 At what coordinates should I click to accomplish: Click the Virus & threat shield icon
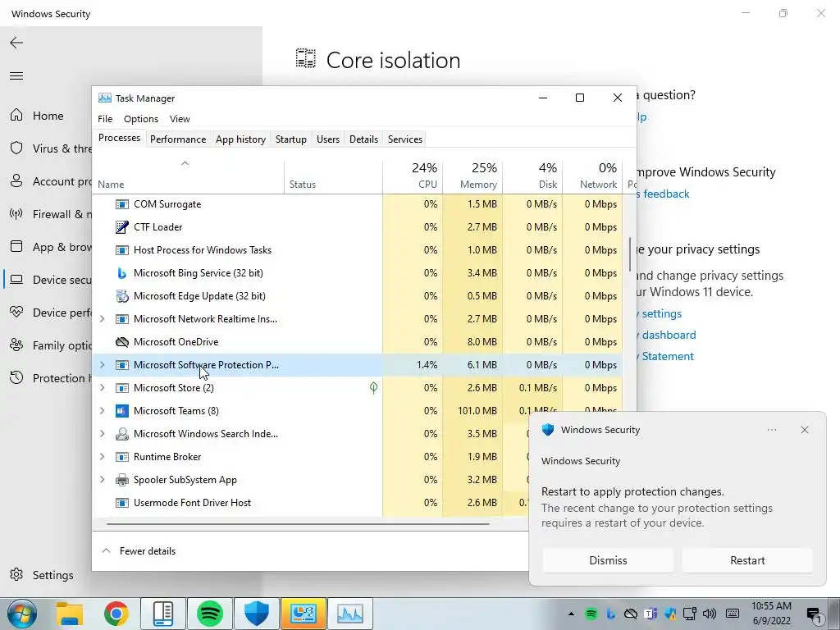(x=16, y=148)
